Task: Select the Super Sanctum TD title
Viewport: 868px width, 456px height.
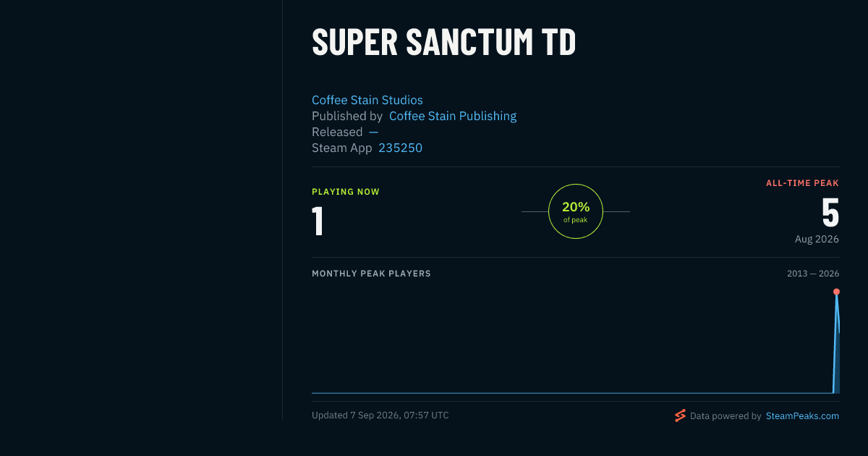Action: (x=443, y=42)
